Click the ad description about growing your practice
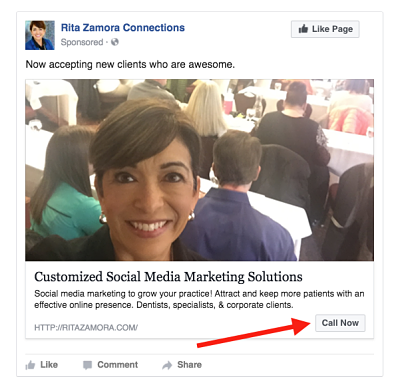The height and width of the screenshot is (391, 400). tap(199, 299)
